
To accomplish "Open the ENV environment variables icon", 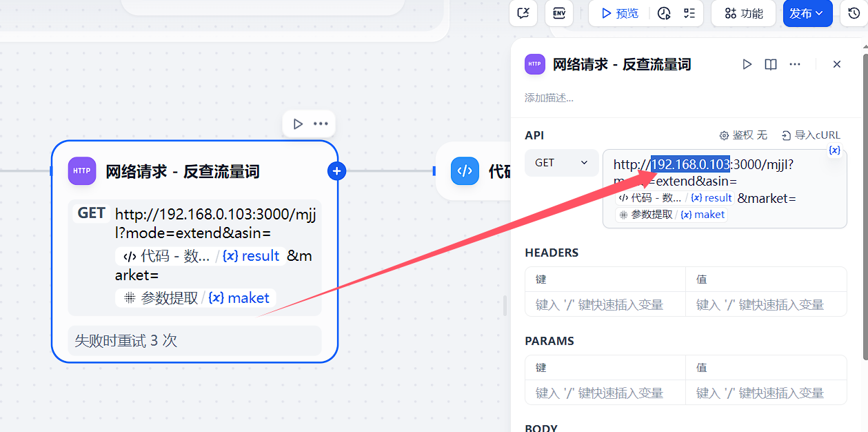I will click(x=559, y=13).
